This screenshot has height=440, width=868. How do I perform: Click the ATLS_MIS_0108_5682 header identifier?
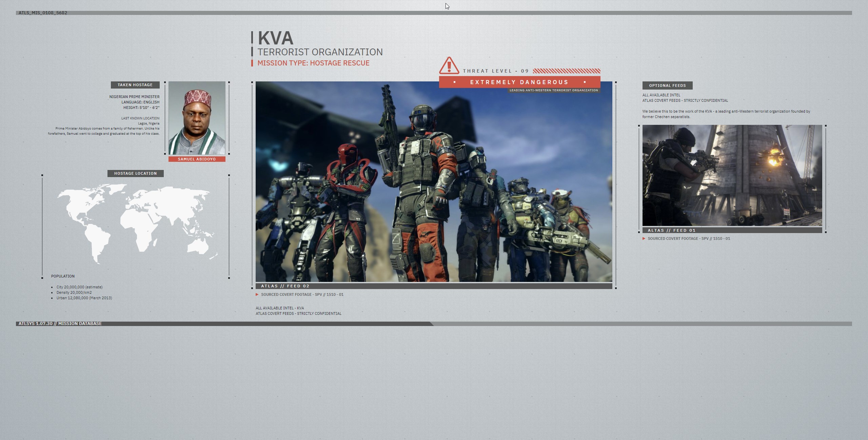(x=43, y=13)
